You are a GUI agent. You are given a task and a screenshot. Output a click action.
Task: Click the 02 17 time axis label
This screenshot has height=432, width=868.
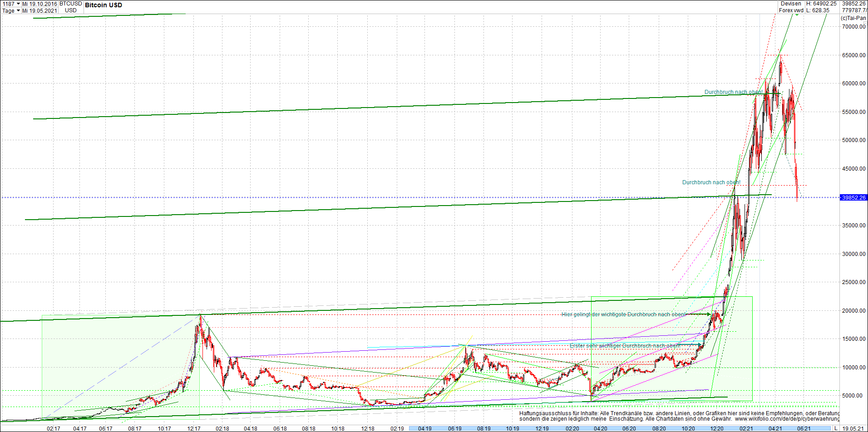click(53, 428)
